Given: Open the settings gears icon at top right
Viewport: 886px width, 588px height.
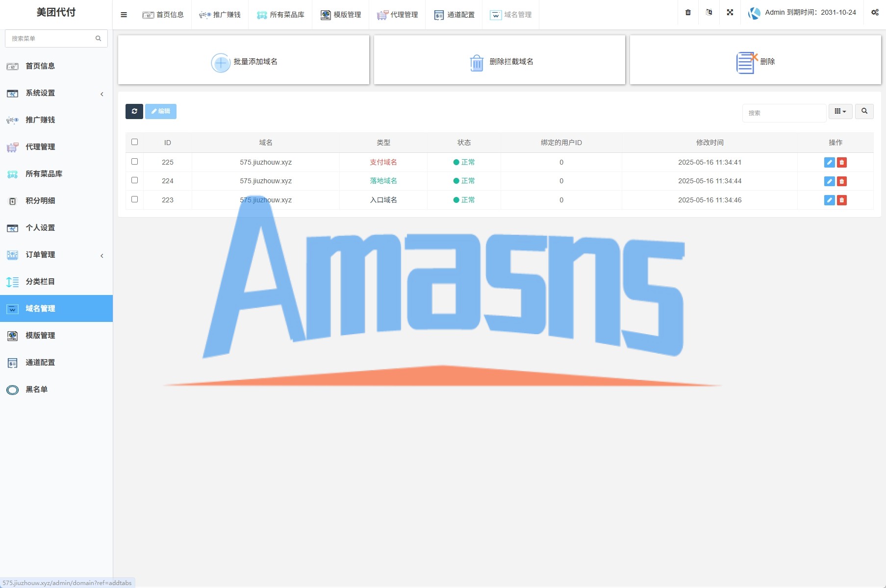Looking at the screenshot, I should [x=875, y=12].
